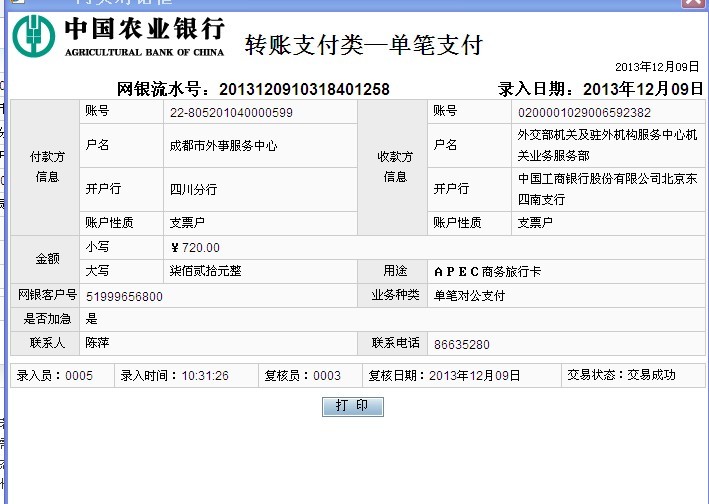Click the title 转账支付类—单笔支付
Screen dimensions: 709x504
pos(364,45)
